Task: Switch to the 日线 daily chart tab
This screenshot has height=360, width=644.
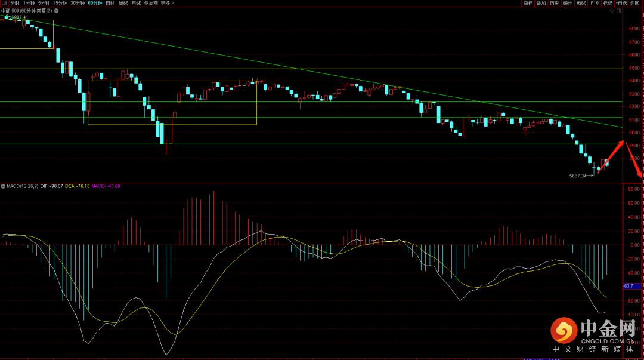Action: 110,3
